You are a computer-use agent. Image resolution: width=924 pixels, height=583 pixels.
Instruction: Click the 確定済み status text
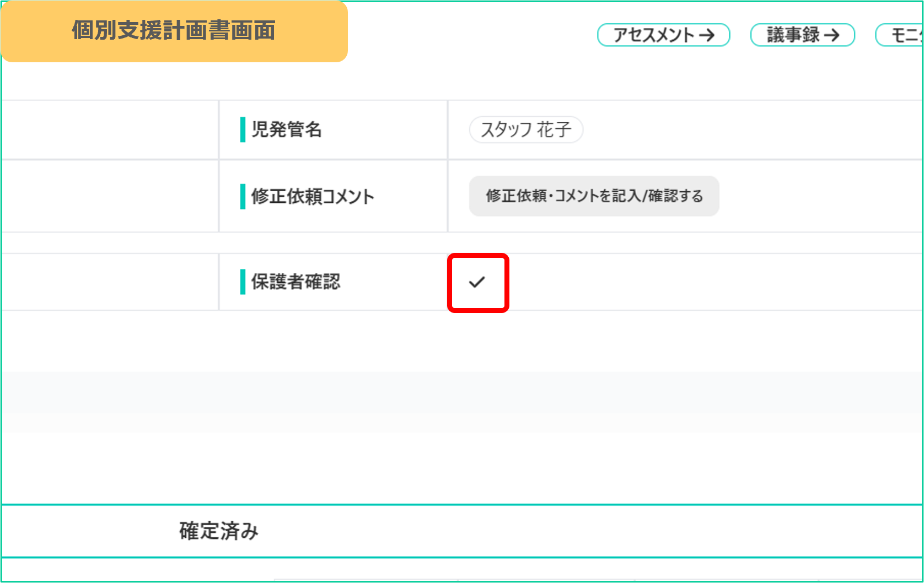219,531
